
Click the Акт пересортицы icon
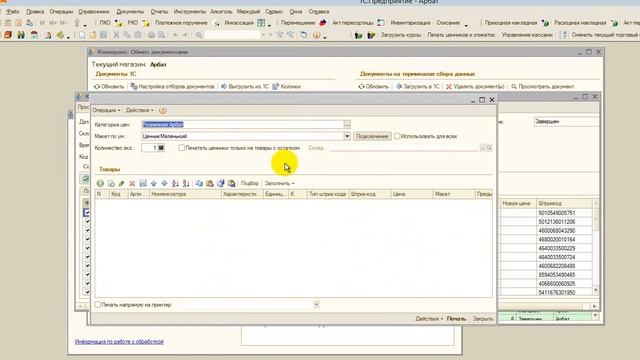[381, 23]
